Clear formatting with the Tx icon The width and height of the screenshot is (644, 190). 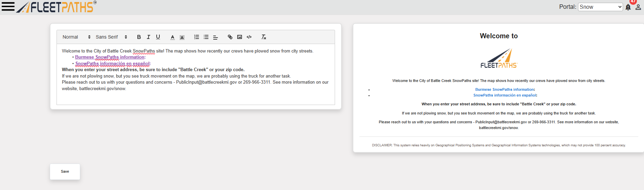(264, 37)
